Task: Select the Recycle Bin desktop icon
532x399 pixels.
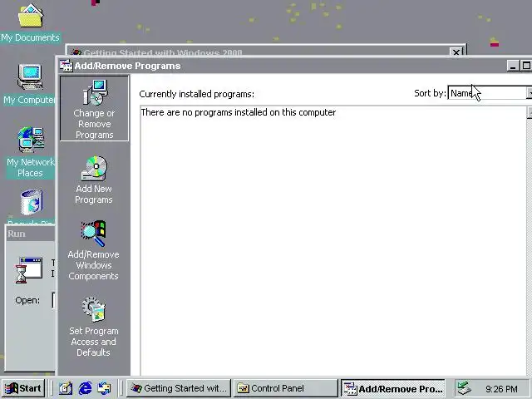Action: [x=32, y=207]
